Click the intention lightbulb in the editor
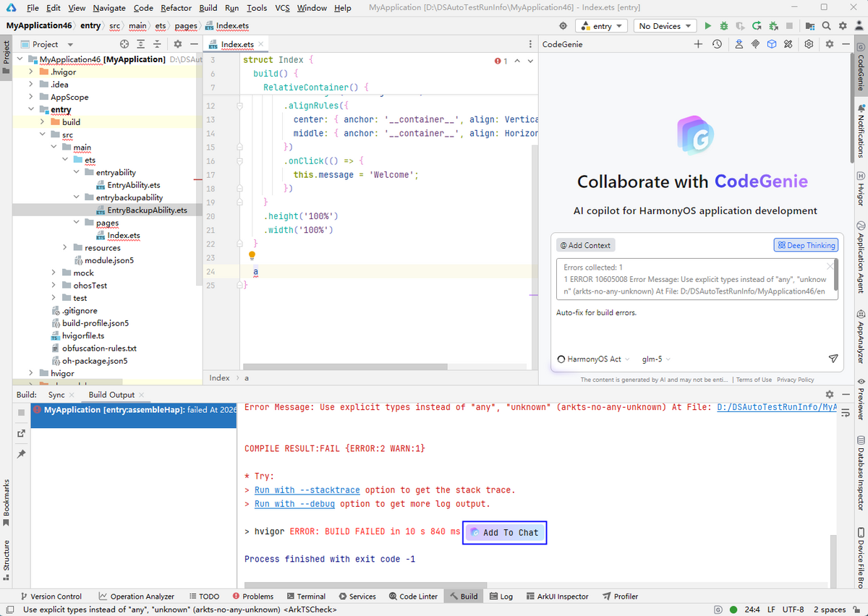 252,255
